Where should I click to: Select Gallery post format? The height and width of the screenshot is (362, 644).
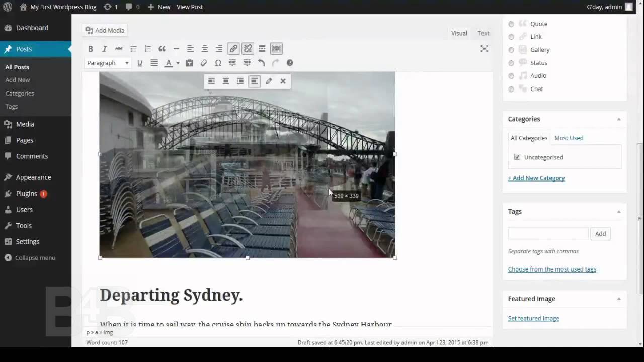tap(511, 50)
